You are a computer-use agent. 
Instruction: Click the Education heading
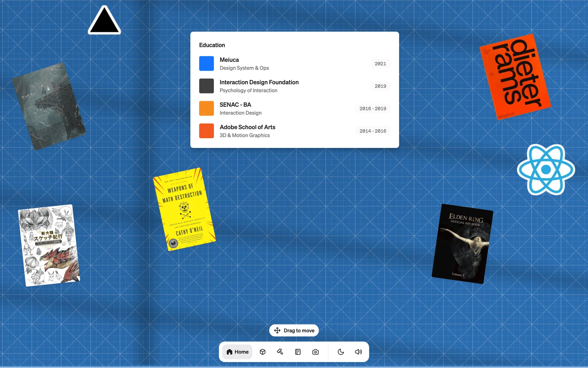click(x=212, y=45)
